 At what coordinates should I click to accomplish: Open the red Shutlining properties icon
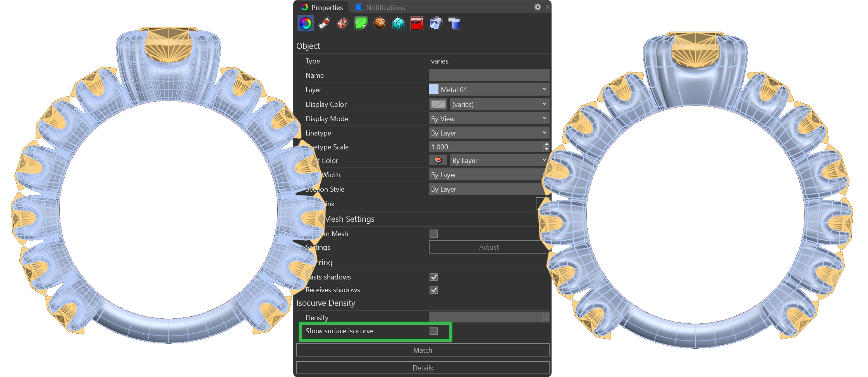417,24
